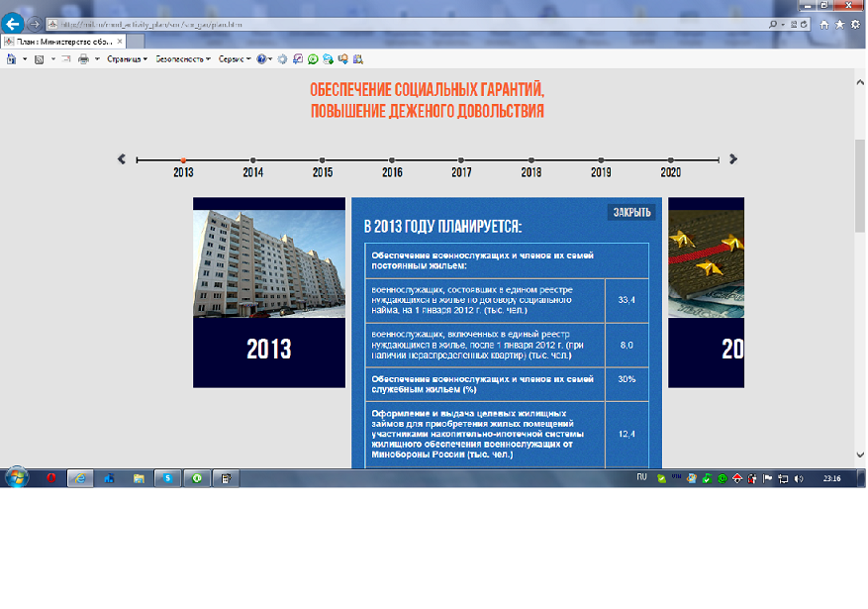Click the Print icon in command bar
The image size is (868, 609).
[84, 59]
